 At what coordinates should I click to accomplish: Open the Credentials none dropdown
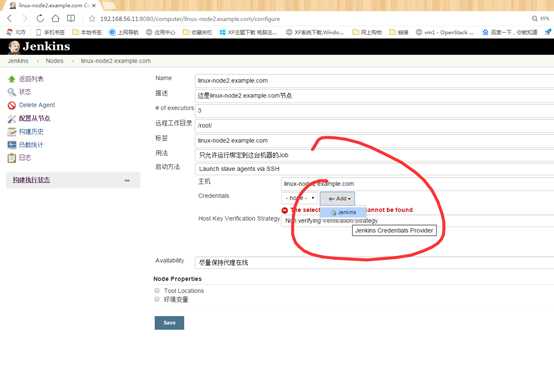click(299, 198)
